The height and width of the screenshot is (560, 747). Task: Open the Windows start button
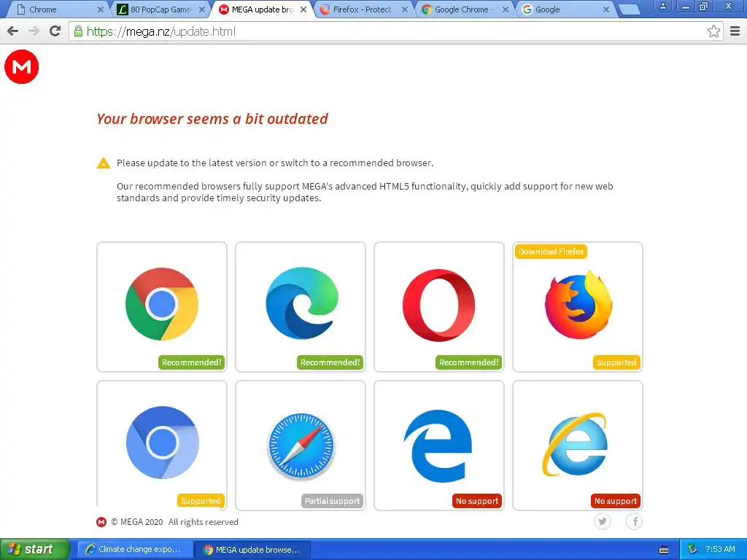tap(34, 550)
